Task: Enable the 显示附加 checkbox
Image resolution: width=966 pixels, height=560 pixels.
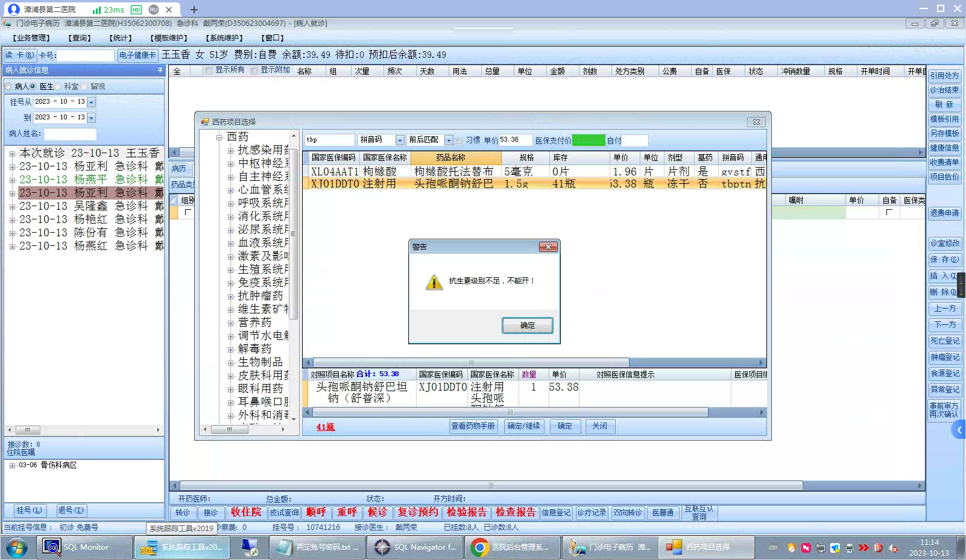Action: (254, 71)
